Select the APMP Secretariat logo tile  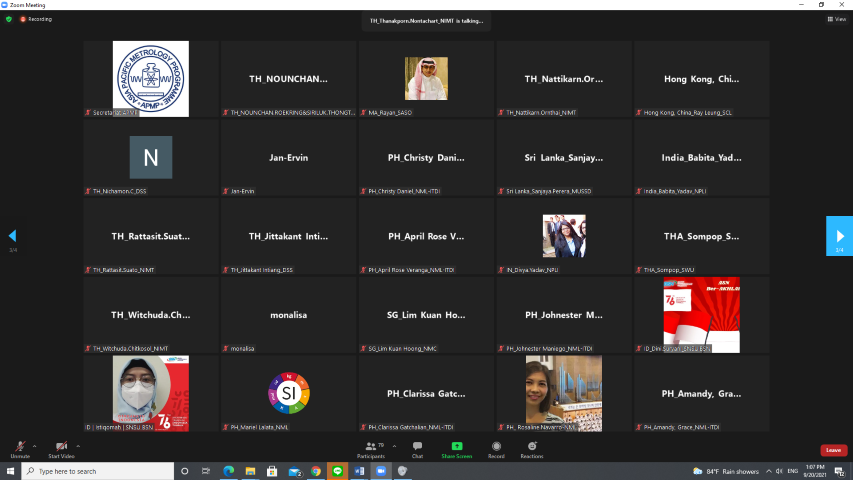pyautogui.click(x=150, y=78)
